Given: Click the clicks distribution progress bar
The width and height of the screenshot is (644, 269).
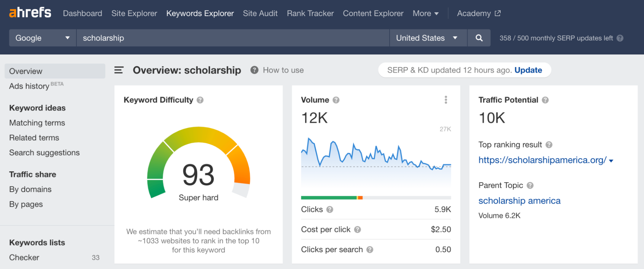Looking at the screenshot, I should (376, 198).
